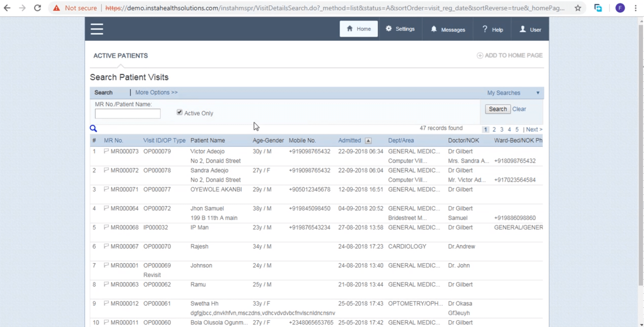
Task: Click the flag icon for MR000067
Action: pos(106,246)
